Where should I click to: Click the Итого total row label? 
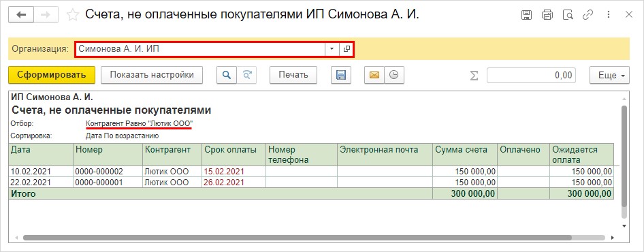coord(23,193)
